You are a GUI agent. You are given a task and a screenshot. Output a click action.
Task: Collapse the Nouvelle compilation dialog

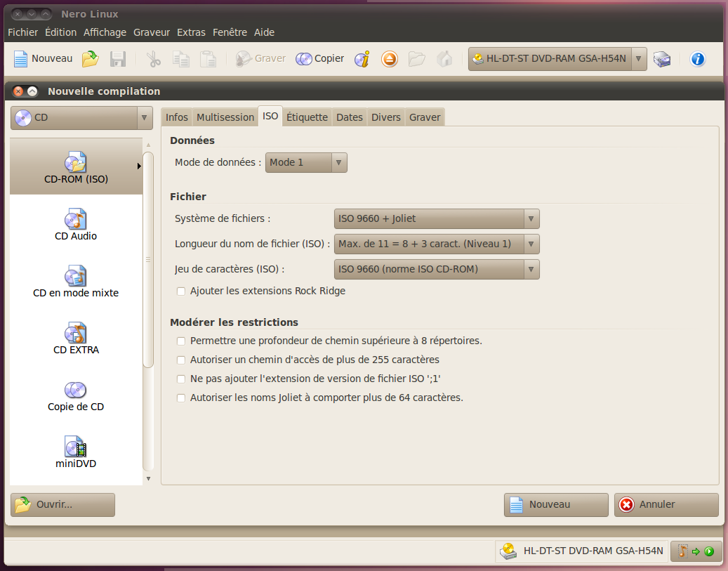coord(32,91)
